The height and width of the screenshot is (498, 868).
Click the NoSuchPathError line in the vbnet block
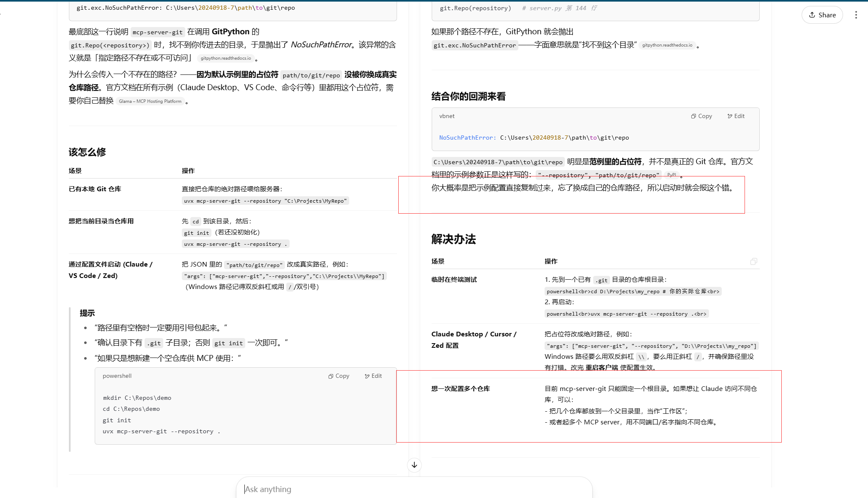pos(534,138)
